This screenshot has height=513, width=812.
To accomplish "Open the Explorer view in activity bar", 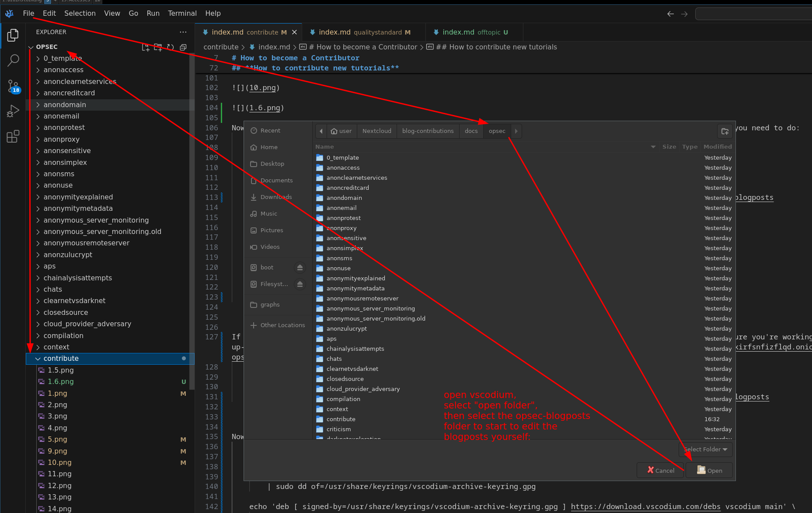I will point(13,35).
